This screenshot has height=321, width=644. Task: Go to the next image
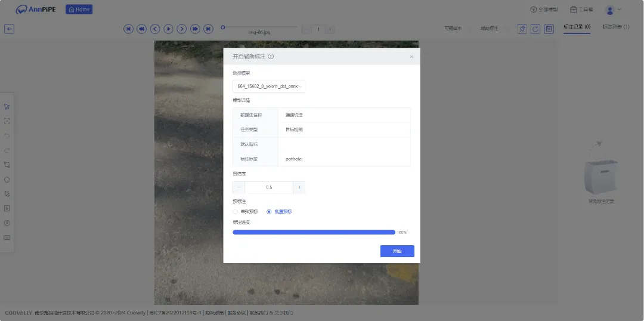click(x=182, y=29)
